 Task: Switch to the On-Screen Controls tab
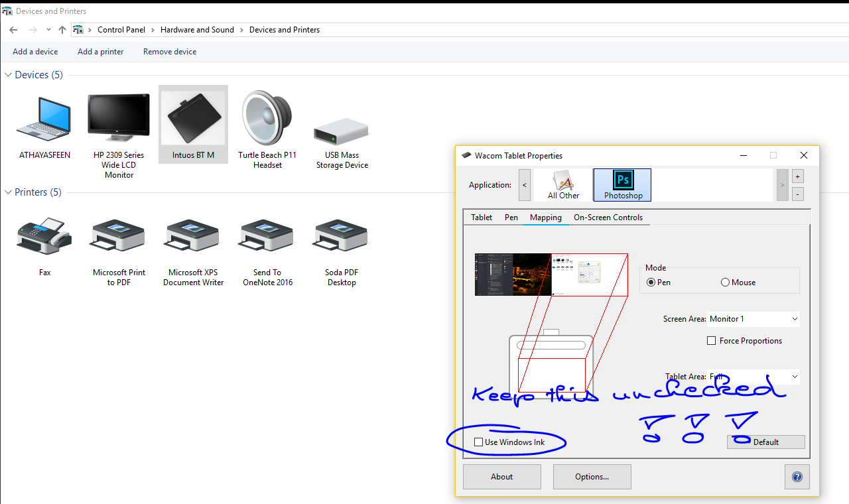click(608, 218)
